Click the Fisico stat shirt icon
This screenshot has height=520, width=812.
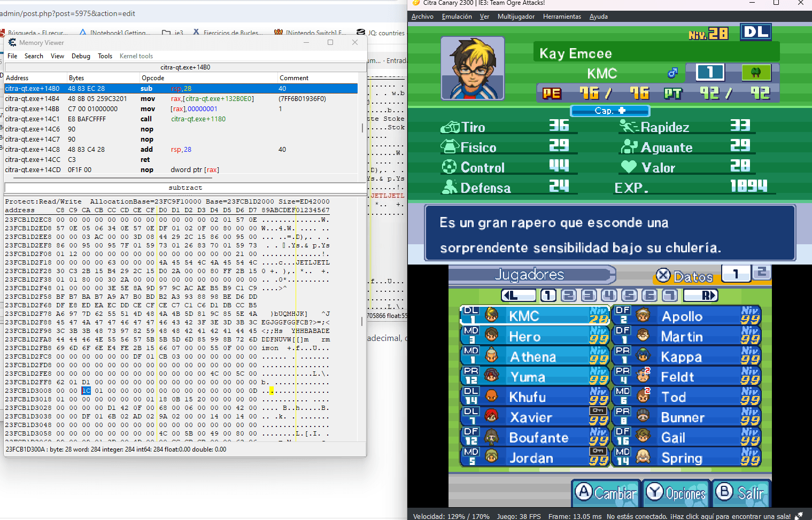click(450, 146)
